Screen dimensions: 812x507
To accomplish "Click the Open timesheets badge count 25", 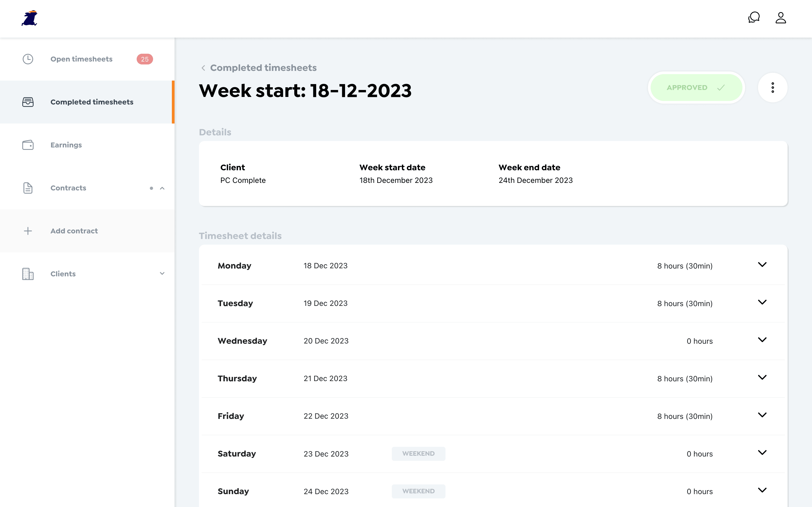I will click(x=144, y=59).
